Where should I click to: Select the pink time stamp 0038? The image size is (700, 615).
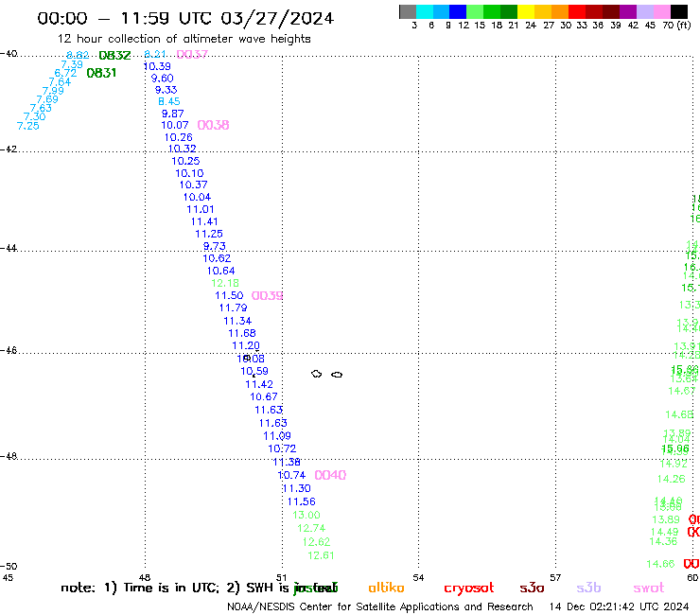coord(213,125)
